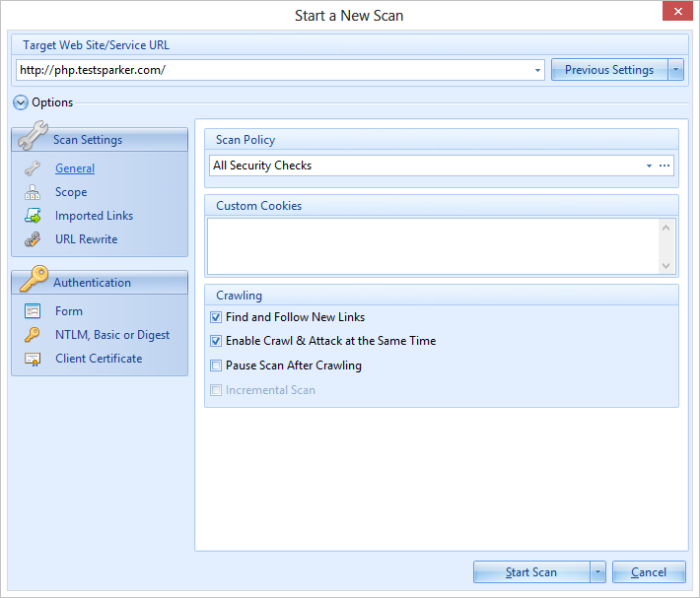Collapse the Options section

(21, 102)
